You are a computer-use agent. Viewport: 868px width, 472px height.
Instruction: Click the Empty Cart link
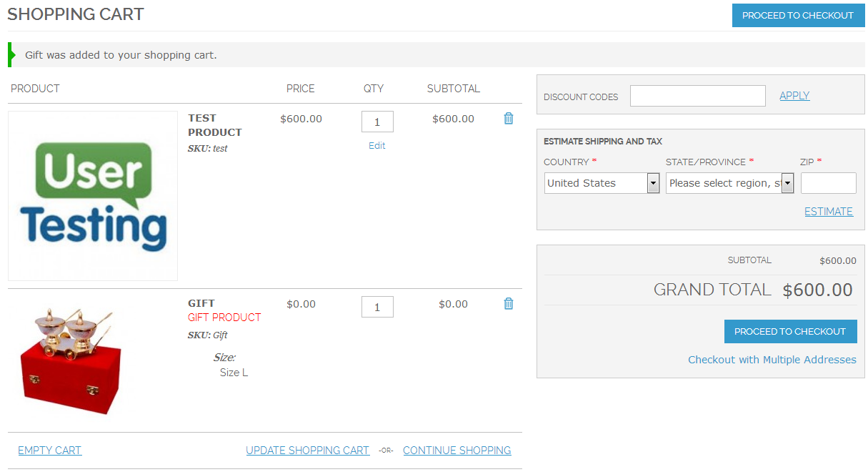(49, 451)
